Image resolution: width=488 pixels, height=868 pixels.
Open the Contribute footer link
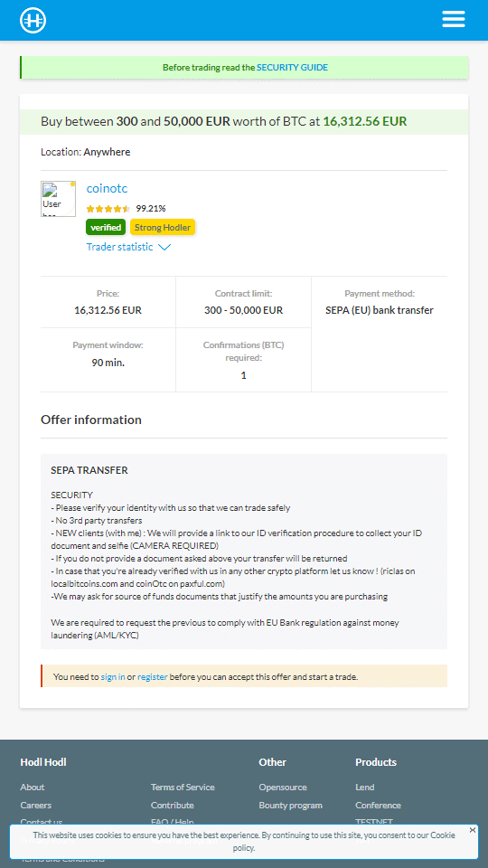click(x=172, y=806)
